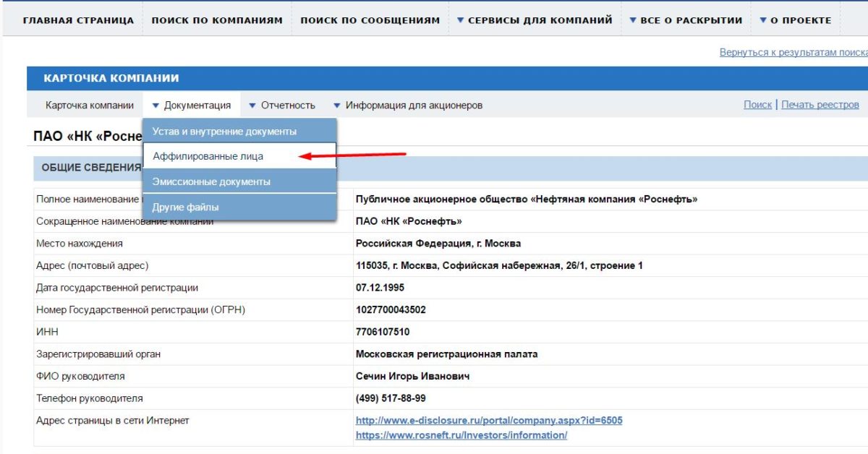Click the Номер Государственной регистрации (ОГРН) label
The width and height of the screenshot is (868, 454).
[140, 310]
